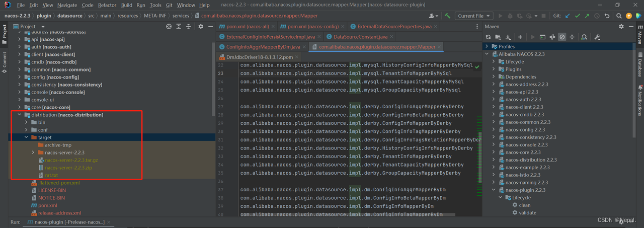644x228 pixels.
Task: Expand the bin folder under distribution
Action: [x=27, y=122]
